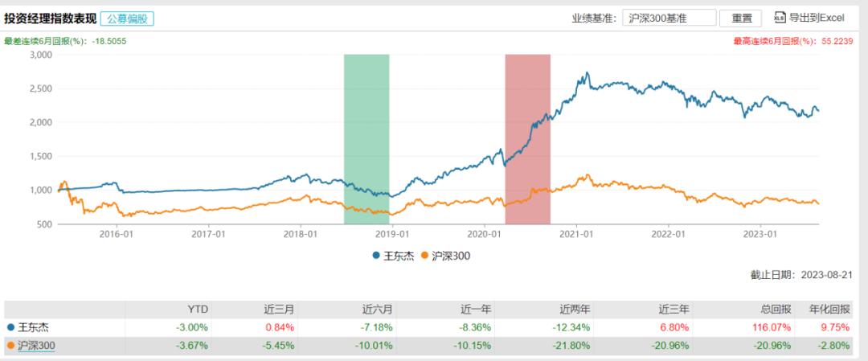Toggle the 王东杰 legend marker in chart

coord(376,256)
